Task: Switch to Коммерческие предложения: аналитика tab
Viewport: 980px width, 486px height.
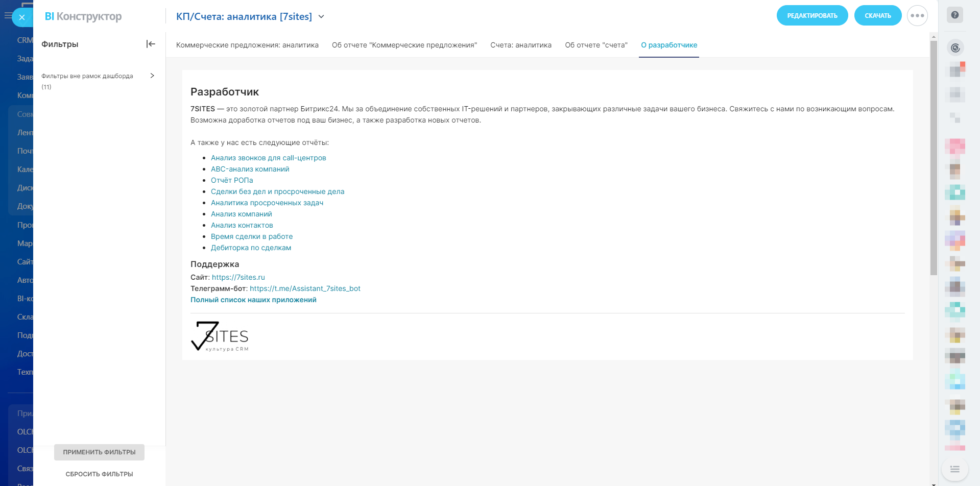Action: pyautogui.click(x=247, y=45)
